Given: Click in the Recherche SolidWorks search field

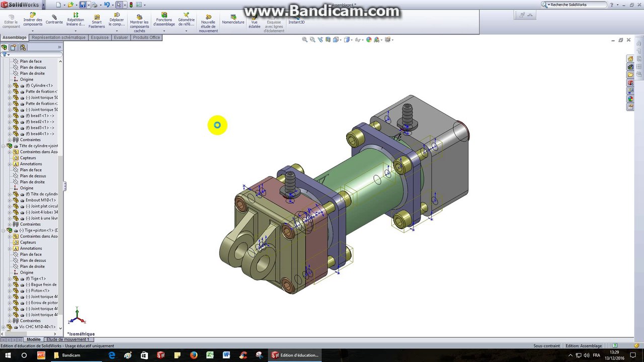Looking at the screenshot, I should pyautogui.click(x=577, y=5).
